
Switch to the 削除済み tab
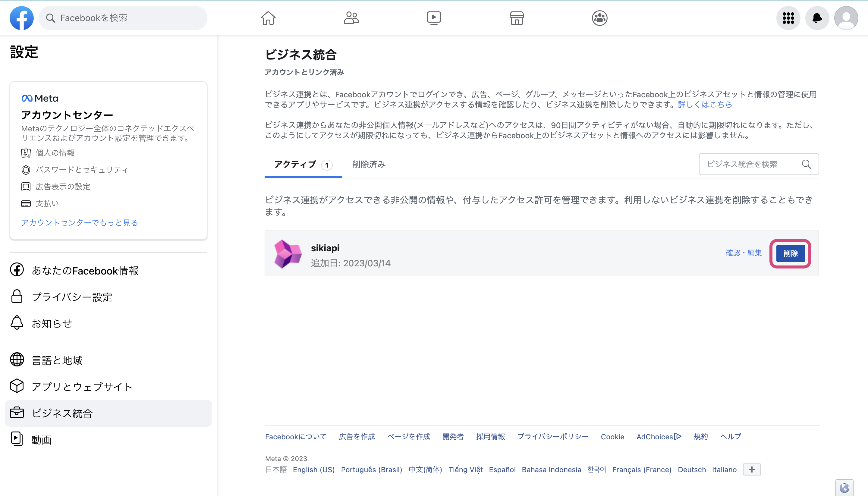[x=369, y=165]
